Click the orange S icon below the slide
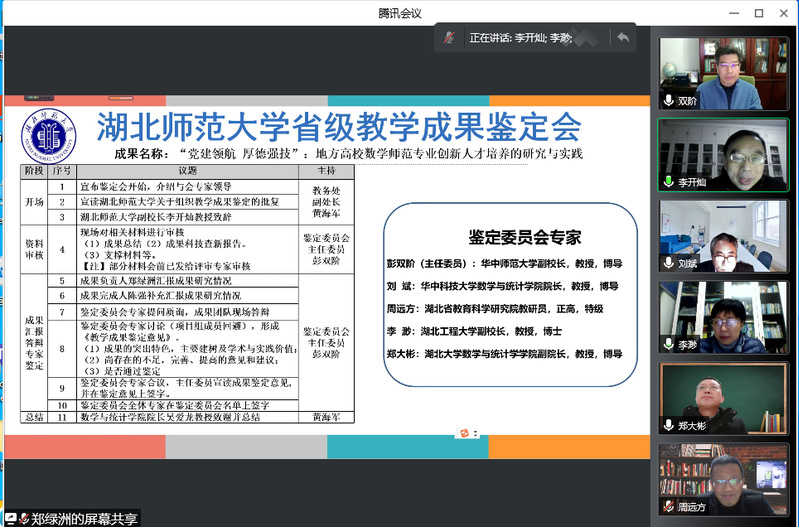 click(x=463, y=431)
